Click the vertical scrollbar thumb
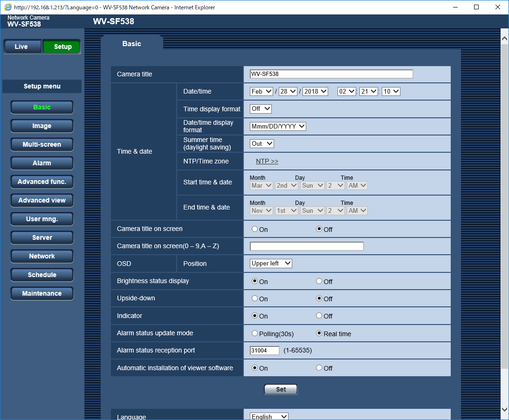Image resolution: width=509 pixels, height=420 pixels. click(x=504, y=206)
